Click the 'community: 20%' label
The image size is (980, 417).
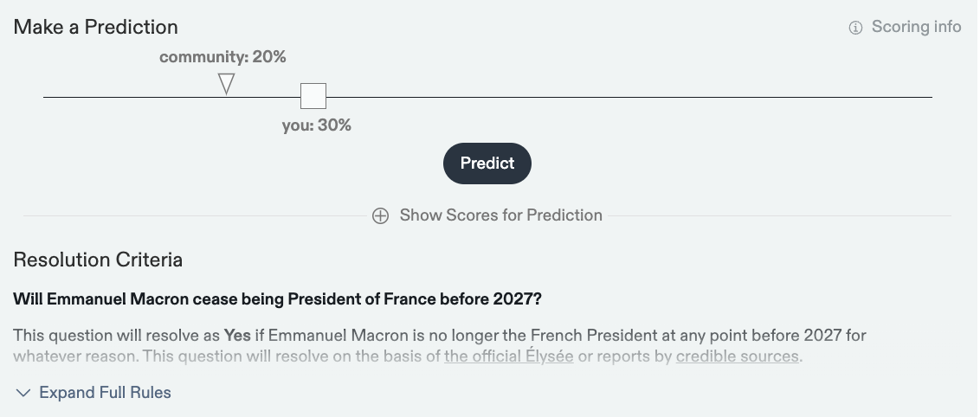222,57
